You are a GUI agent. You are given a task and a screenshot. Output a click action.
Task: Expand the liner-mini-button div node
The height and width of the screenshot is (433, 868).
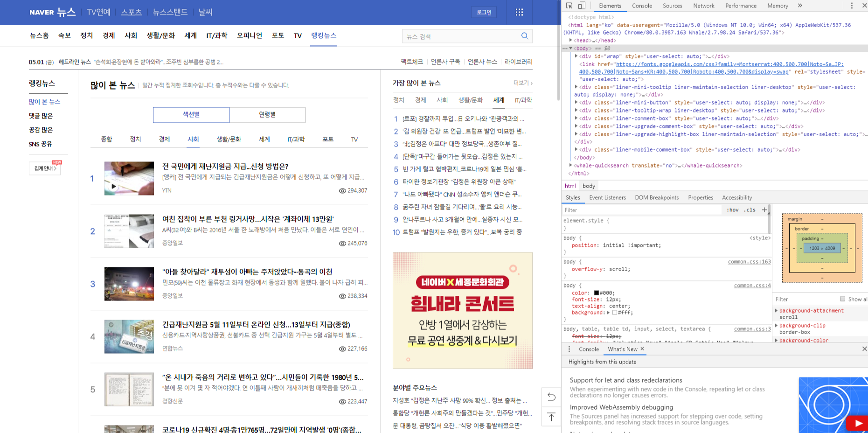[576, 103]
